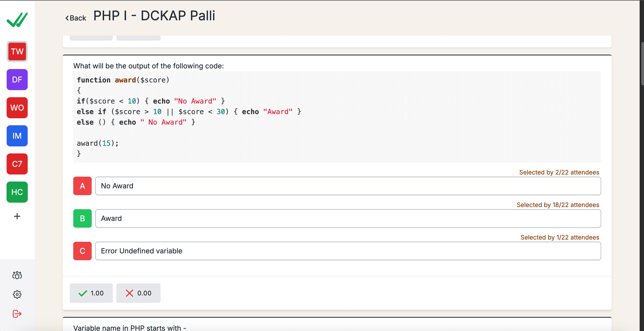This screenshot has height=331, width=644.
Task: Select answer option A badge
Action: (83, 186)
